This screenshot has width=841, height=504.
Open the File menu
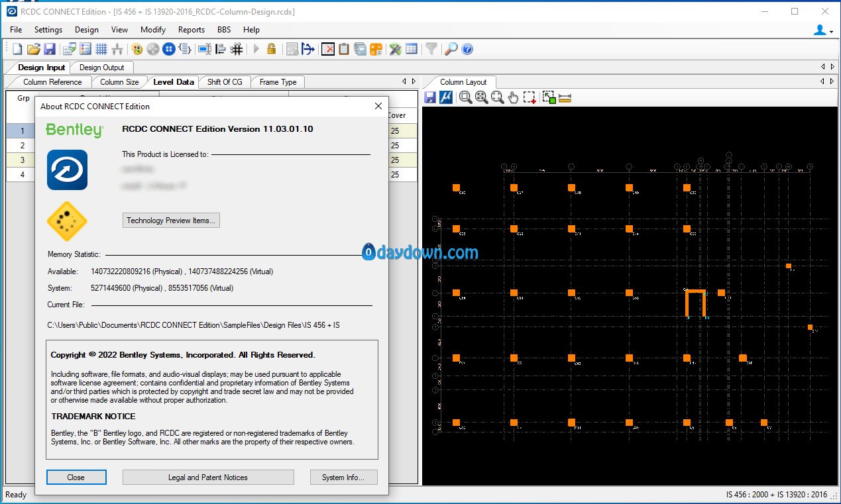coord(16,30)
